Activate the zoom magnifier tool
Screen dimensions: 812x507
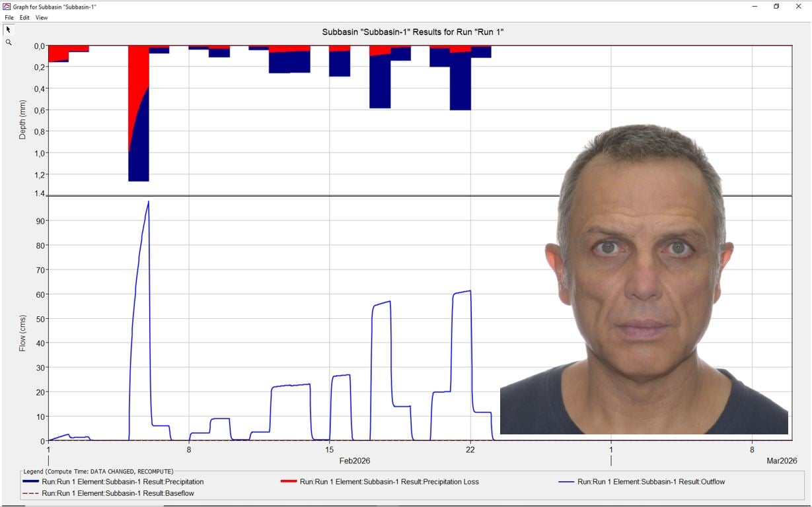coord(9,42)
